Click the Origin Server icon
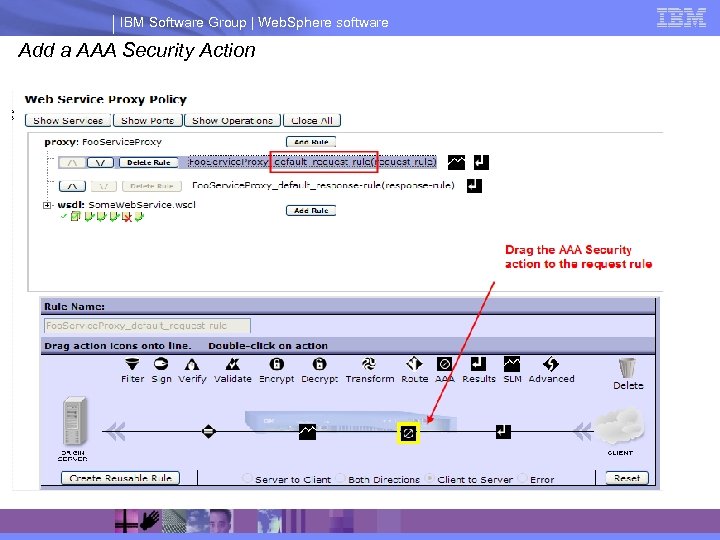Image resolution: width=720 pixels, height=540 pixels. click(74, 422)
